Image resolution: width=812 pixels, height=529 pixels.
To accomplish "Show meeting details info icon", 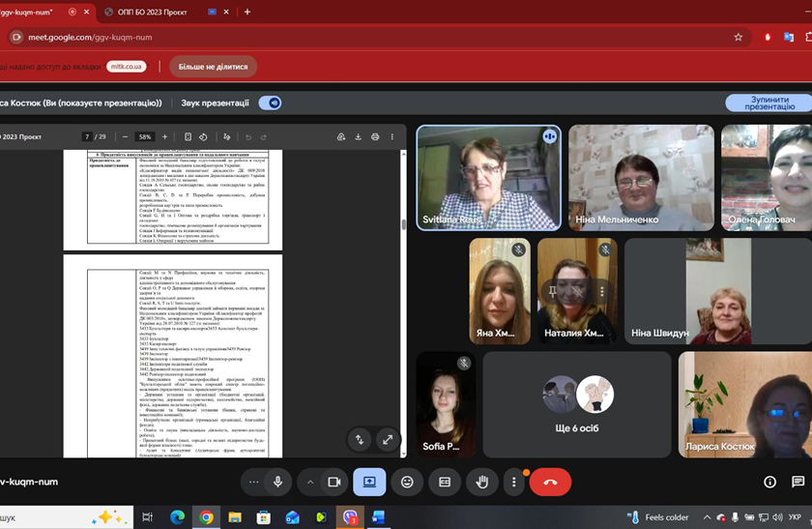I will pyautogui.click(x=770, y=482).
